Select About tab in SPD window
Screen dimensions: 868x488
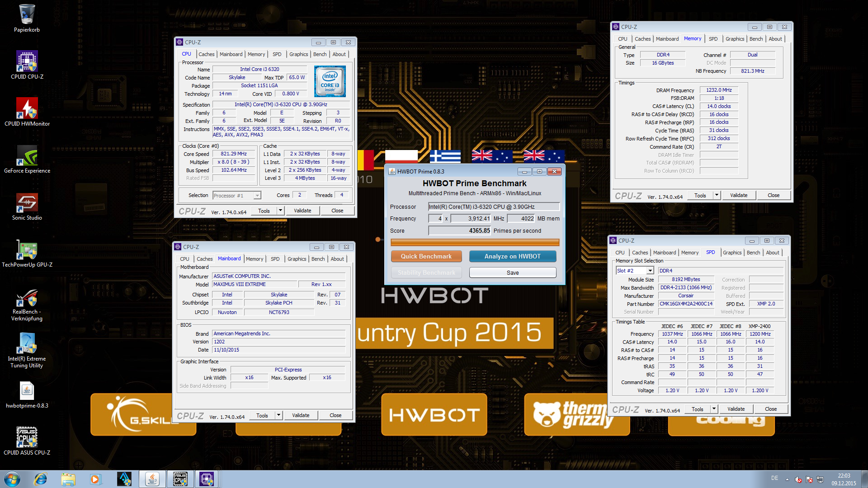pyautogui.click(x=773, y=253)
